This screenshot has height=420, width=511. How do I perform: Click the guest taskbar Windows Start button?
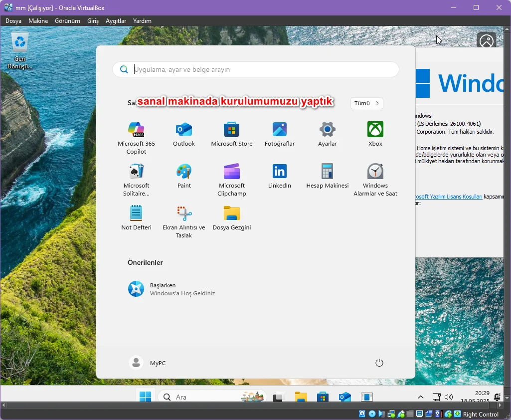[145, 397]
